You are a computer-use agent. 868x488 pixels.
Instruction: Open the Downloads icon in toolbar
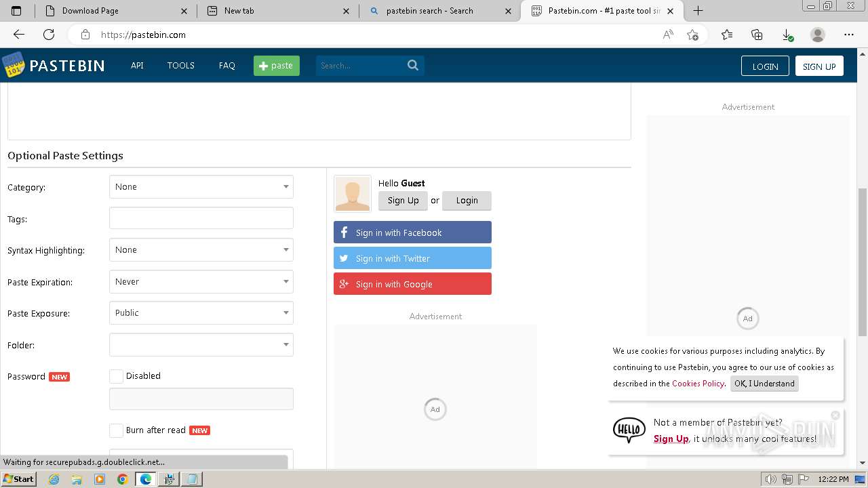(x=787, y=35)
